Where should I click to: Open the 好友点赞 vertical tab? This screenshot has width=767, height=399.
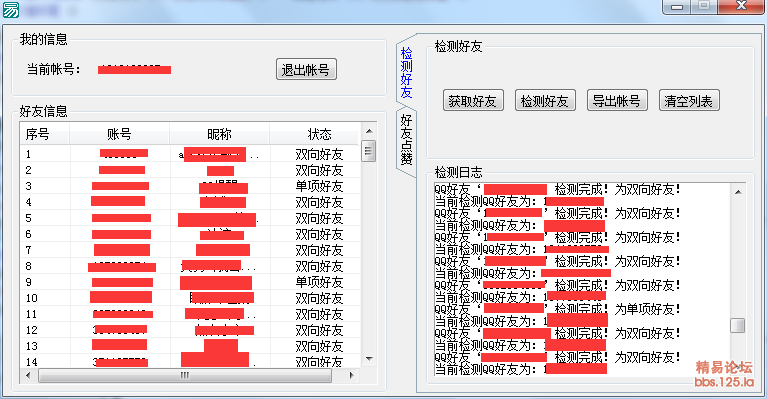point(406,139)
